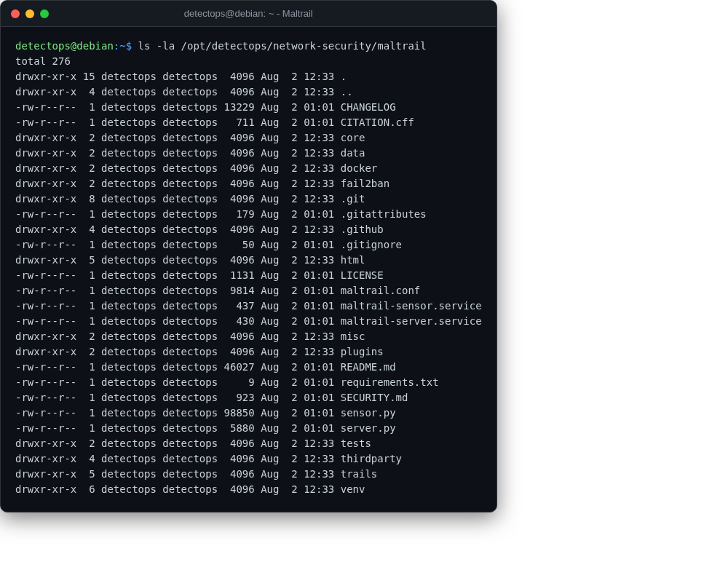Select the SECURITY.md file name

click(374, 398)
